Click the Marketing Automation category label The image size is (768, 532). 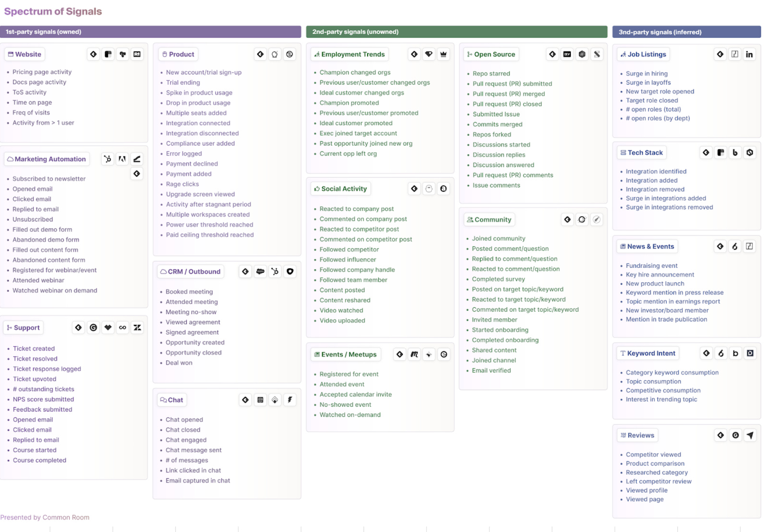click(47, 159)
